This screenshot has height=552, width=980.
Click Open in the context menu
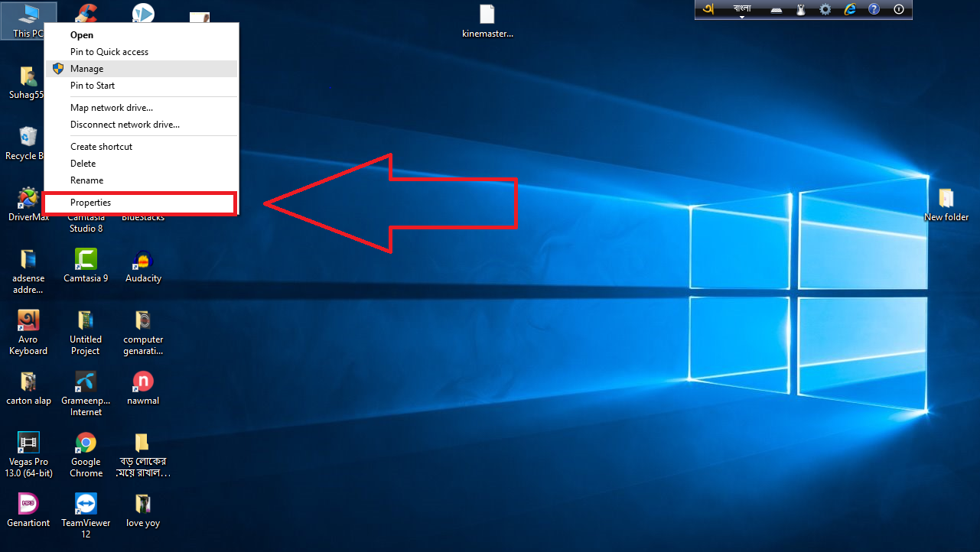82,35
